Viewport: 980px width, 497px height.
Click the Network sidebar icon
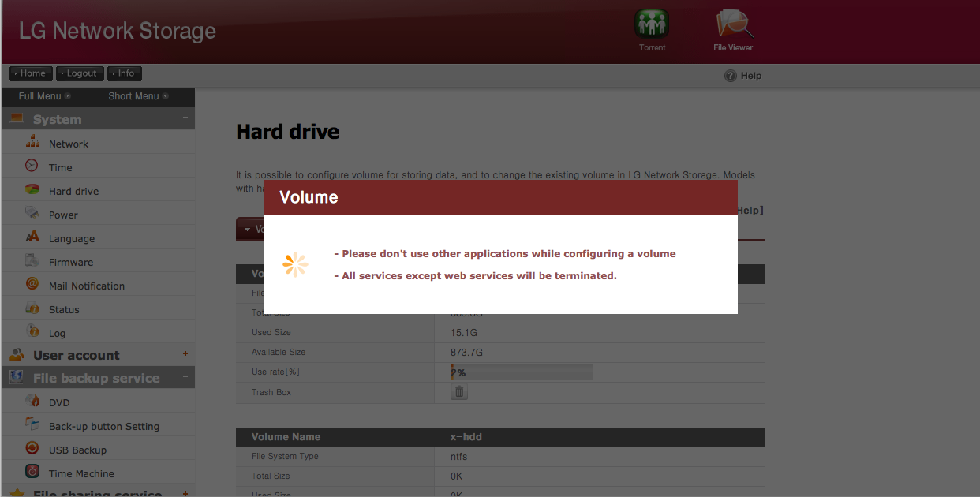click(x=32, y=143)
